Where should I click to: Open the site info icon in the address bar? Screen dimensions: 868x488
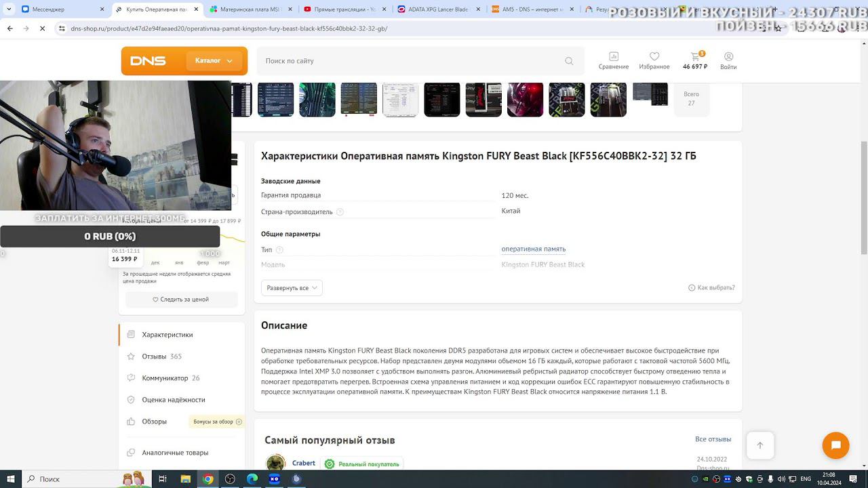pyautogui.click(x=62, y=28)
